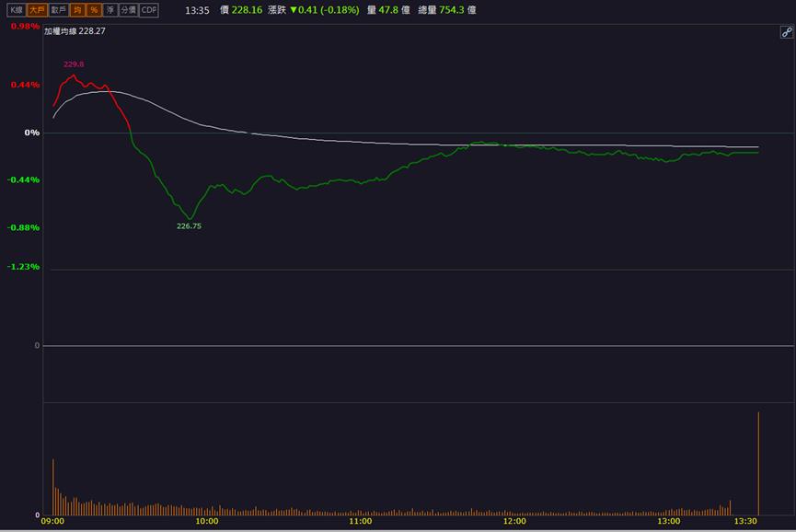Click the 量 47.8 億 volume value
The image size is (796, 532).
[388, 9]
